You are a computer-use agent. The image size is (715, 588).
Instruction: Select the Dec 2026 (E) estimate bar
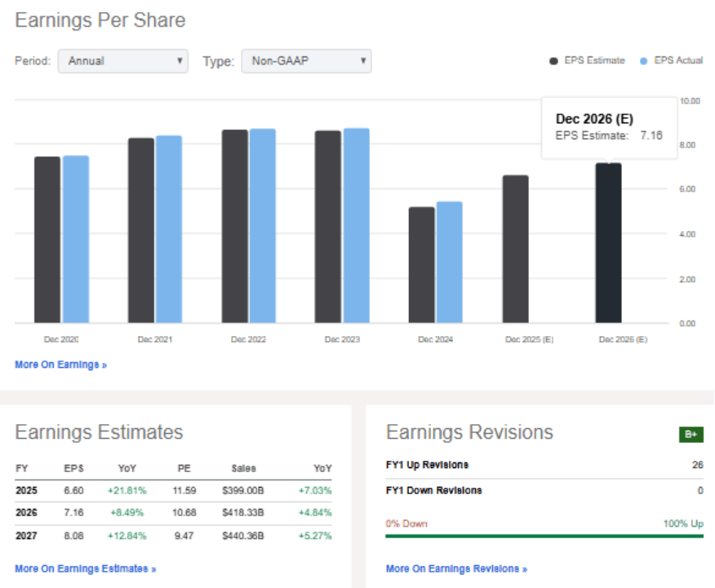(608, 243)
